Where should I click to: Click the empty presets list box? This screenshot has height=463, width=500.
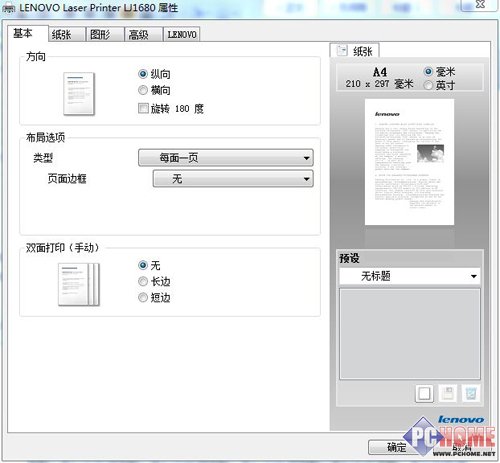click(410, 334)
